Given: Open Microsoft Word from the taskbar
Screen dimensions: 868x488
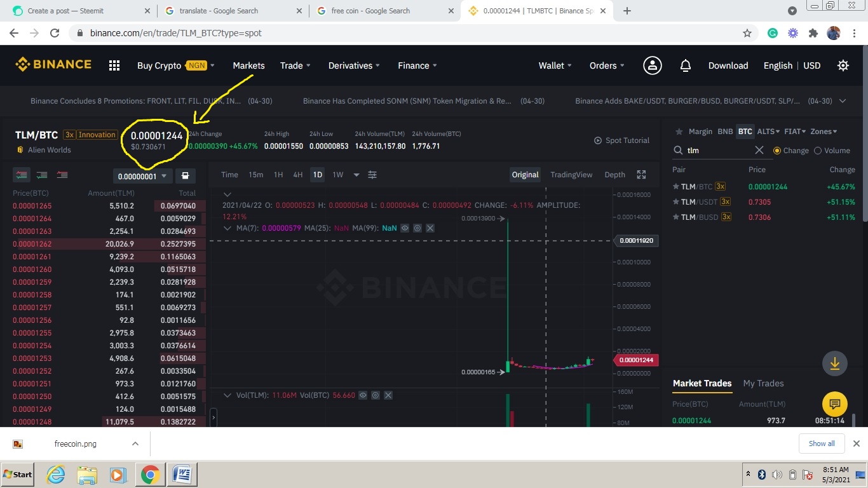Looking at the screenshot, I should [x=181, y=474].
